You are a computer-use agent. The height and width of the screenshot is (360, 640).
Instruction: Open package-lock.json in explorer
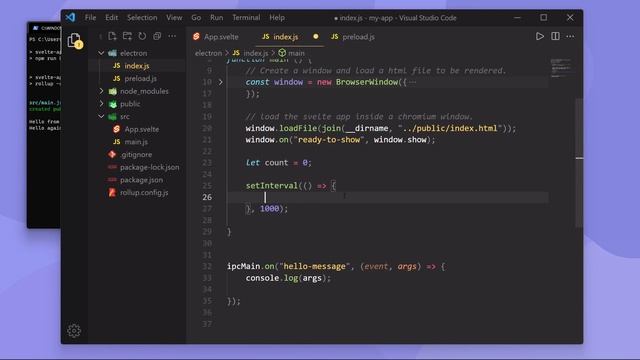click(149, 167)
